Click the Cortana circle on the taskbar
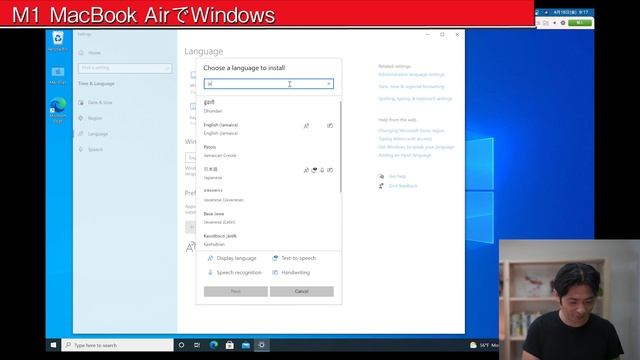640x360 pixels. (x=181, y=345)
